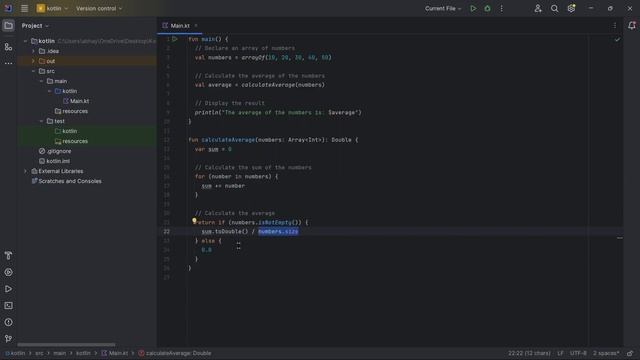Image resolution: width=640 pixels, height=360 pixels.
Task: Collapse the kotlin root project node
Action: pyautogui.click(x=25, y=41)
